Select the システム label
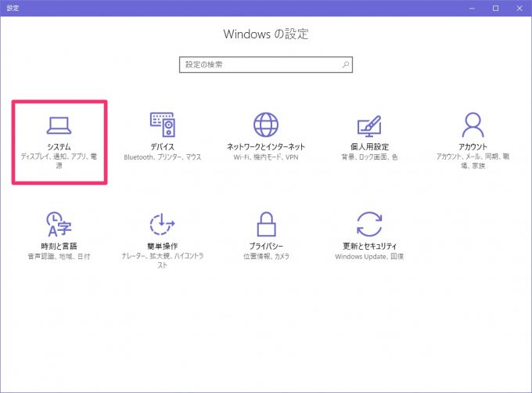This screenshot has height=393, width=532. click(59, 146)
